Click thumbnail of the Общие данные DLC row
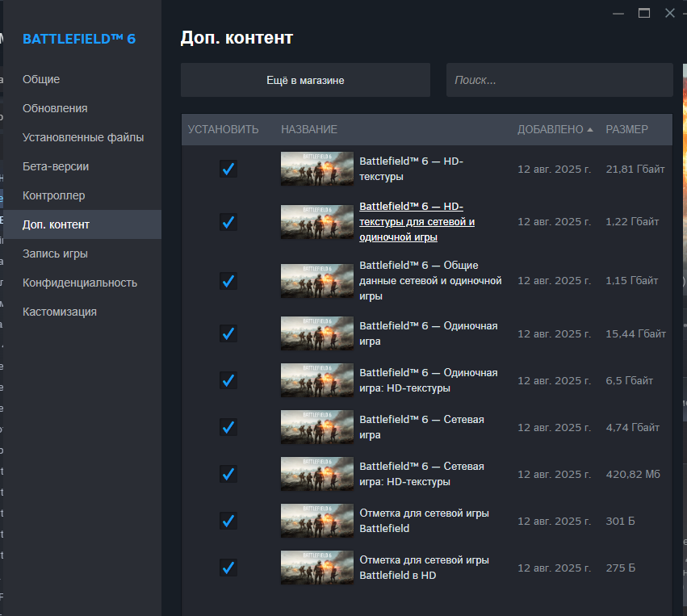Viewport: 687px width, 616px height. coord(317,281)
